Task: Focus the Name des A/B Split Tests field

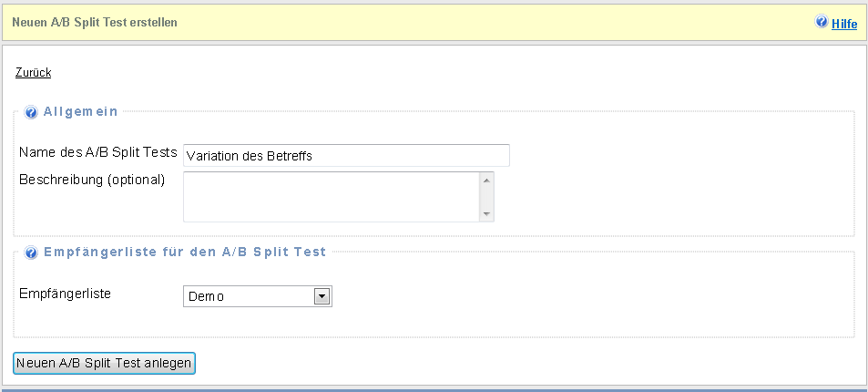Action: (346, 156)
